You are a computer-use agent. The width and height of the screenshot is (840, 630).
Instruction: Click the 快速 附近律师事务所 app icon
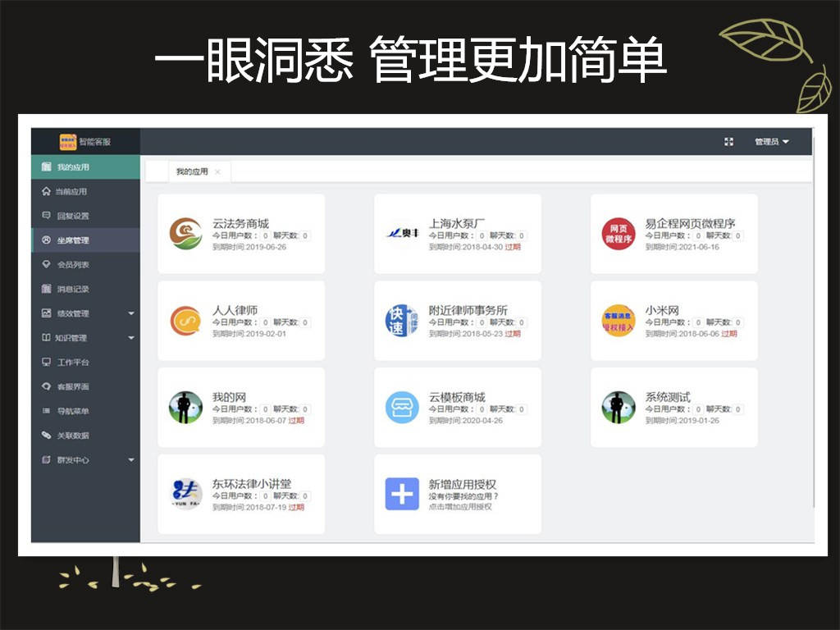click(402, 321)
